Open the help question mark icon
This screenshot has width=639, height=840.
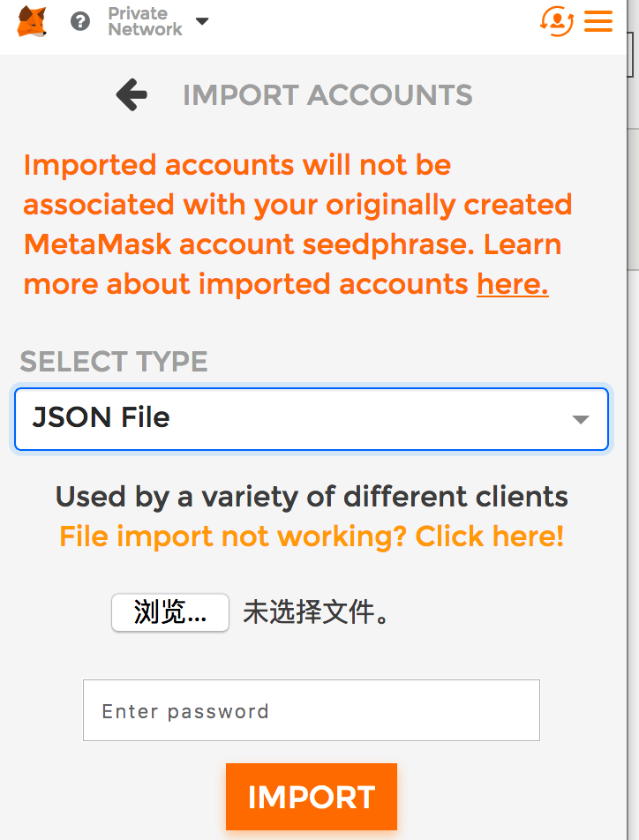(79, 22)
